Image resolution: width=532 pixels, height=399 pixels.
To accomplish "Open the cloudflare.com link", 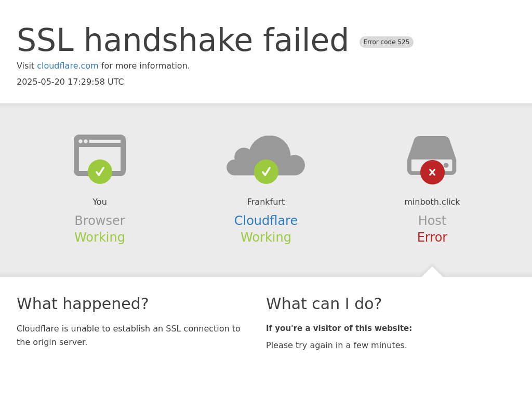I will (x=68, y=66).
